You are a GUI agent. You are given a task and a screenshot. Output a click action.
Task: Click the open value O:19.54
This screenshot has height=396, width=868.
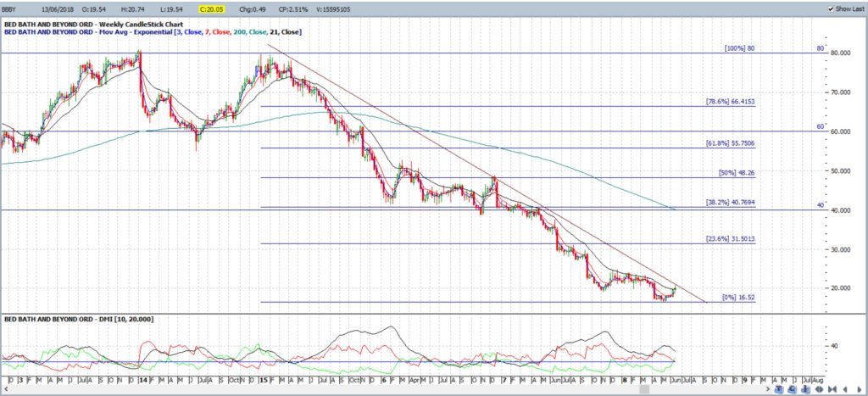tap(93, 9)
